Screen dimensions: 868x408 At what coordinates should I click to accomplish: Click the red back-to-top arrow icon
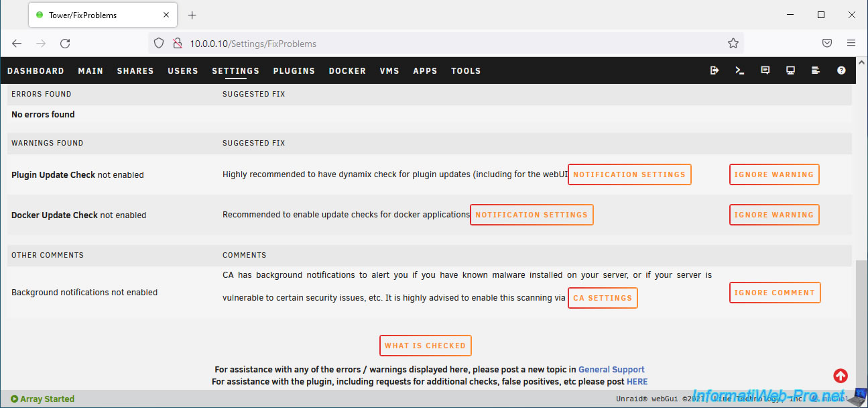click(x=841, y=376)
